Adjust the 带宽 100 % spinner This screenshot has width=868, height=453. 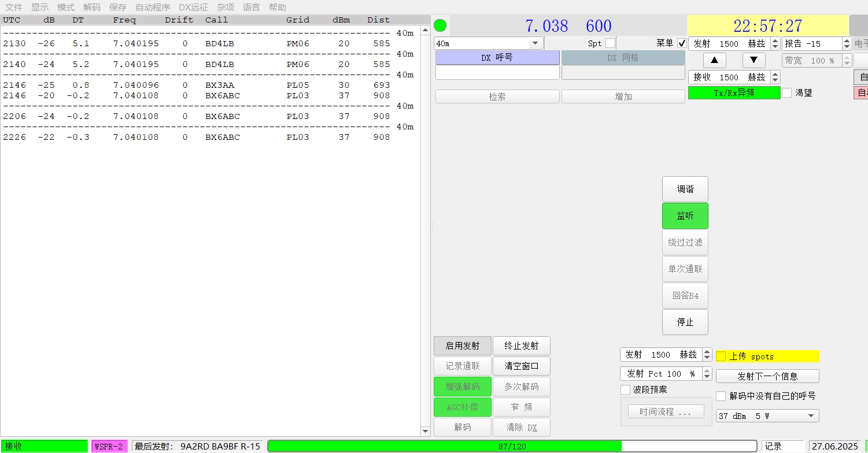(x=817, y=61)
